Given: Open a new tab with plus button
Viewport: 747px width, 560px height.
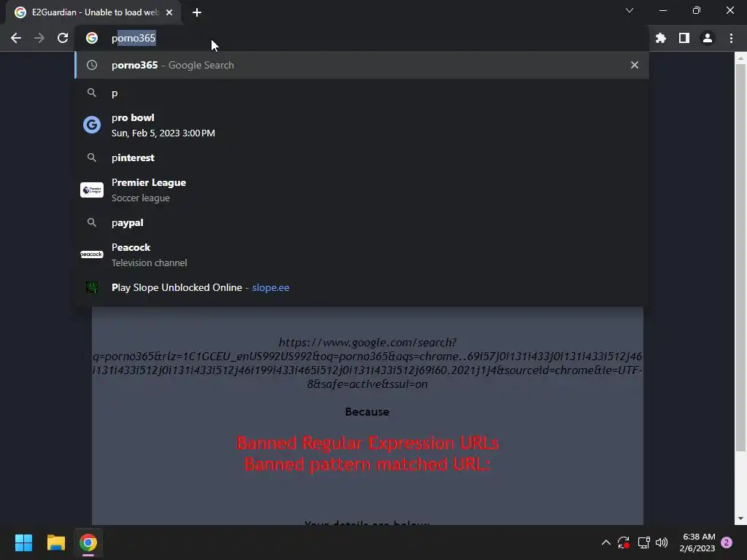Looking at the screenshot, I should tap(197, 12).
